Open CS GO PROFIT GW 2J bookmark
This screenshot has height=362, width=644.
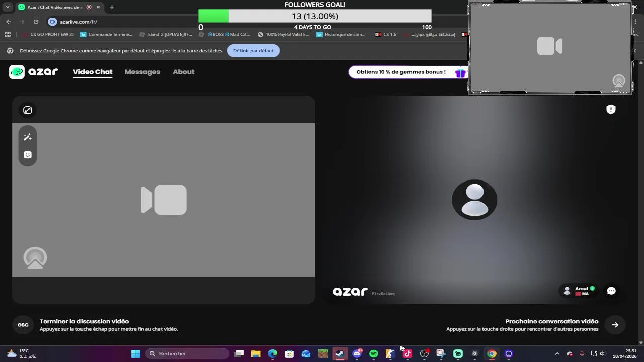[x=48, y=35]
